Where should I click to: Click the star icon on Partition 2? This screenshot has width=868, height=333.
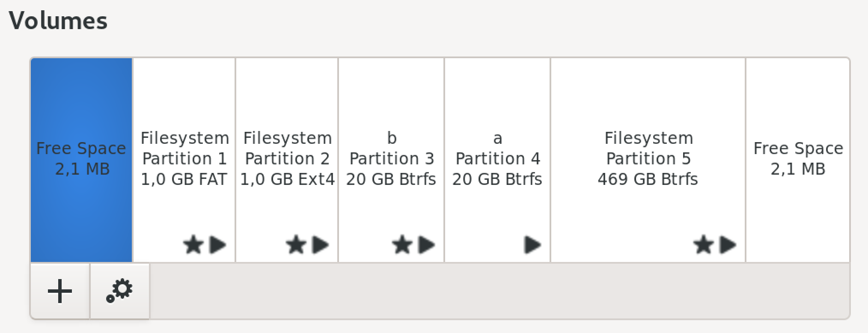click(x=296, y=245)
